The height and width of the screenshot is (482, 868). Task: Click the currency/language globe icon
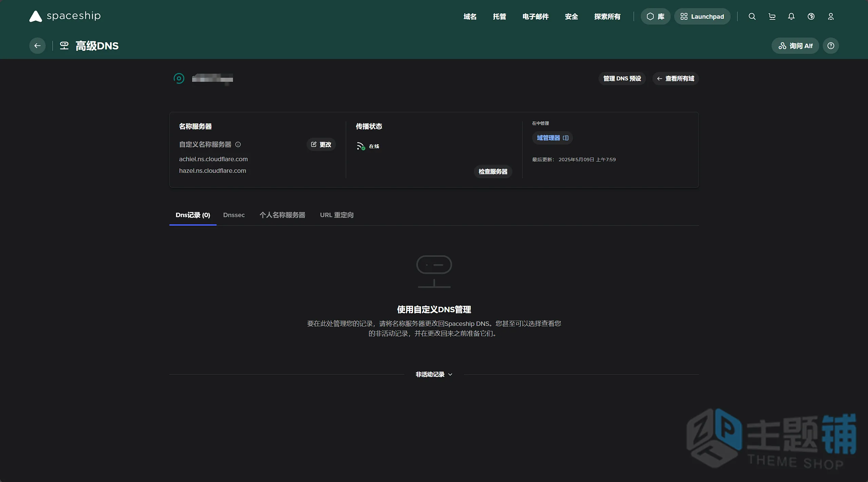811,16
